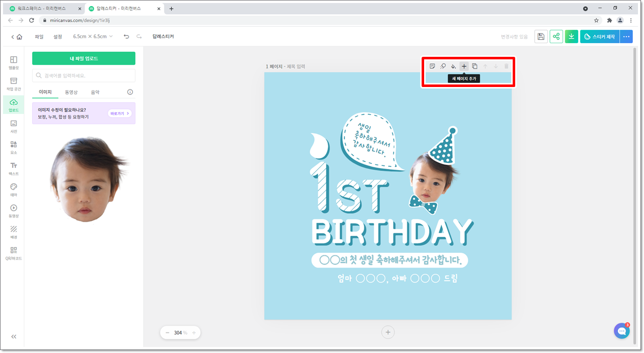
Task: Open the QR/바코드 sidebar panel
Action: tap(14, 253)
